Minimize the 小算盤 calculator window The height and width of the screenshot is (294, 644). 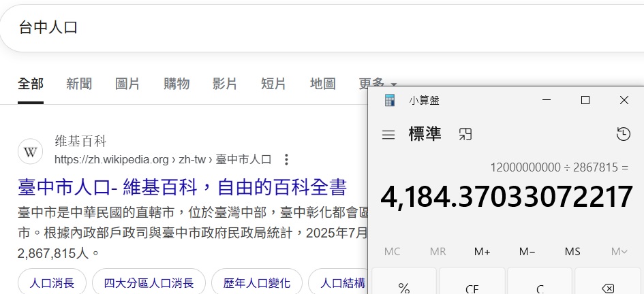[547, 101]
